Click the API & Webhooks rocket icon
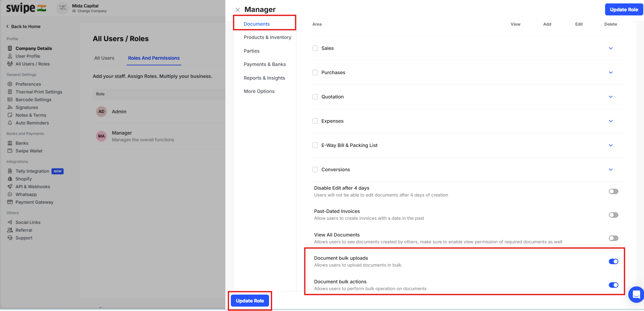 (x=10, y=187)
